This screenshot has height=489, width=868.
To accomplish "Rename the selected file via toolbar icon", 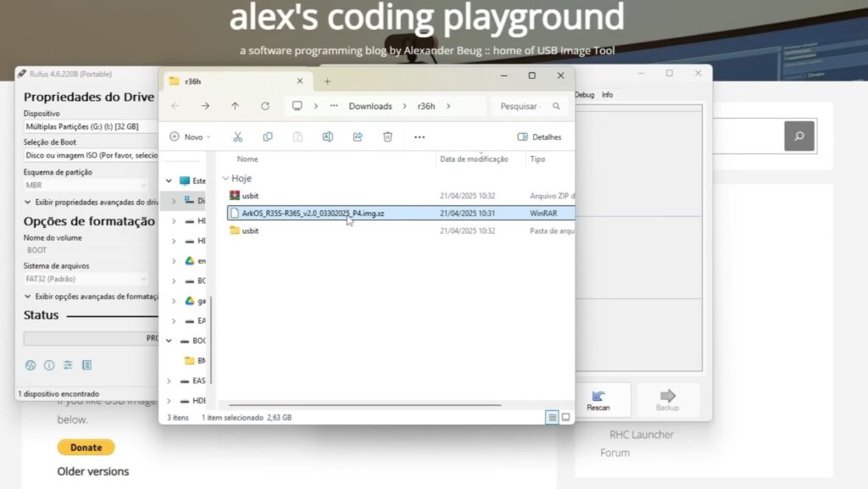I will (328, 136).
